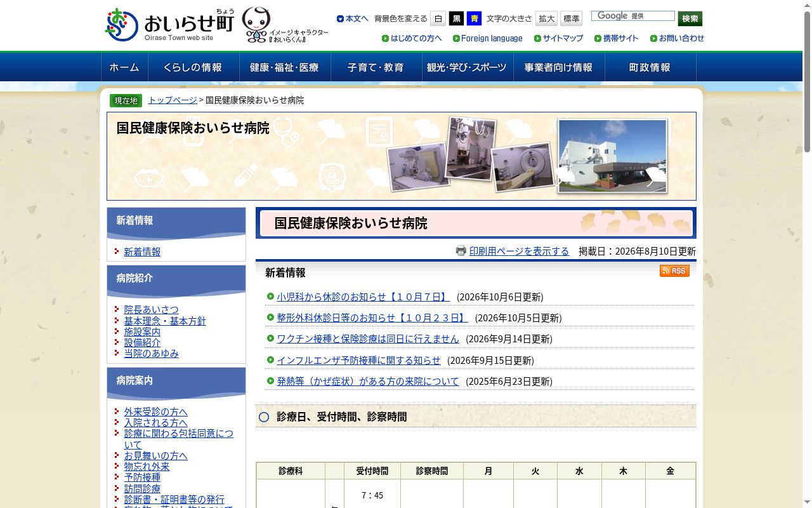
Task: Set background color to blue
Action: [474, 18]
